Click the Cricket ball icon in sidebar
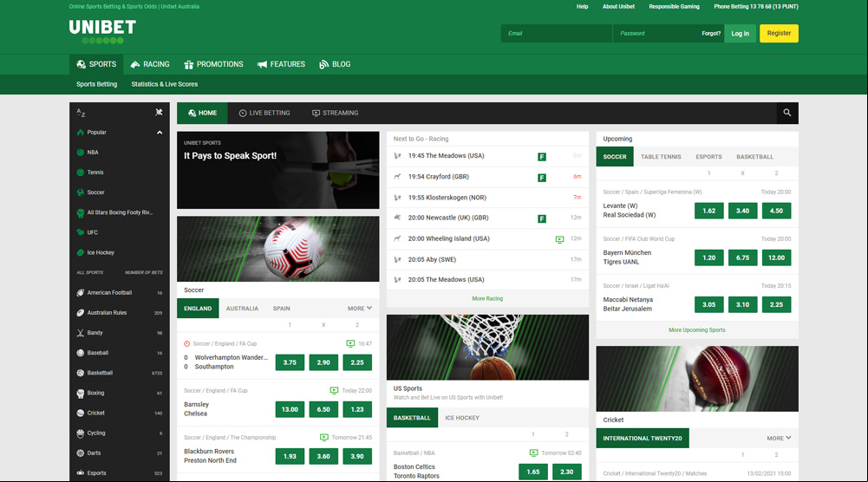868x482 pixels. click(81, 413)
